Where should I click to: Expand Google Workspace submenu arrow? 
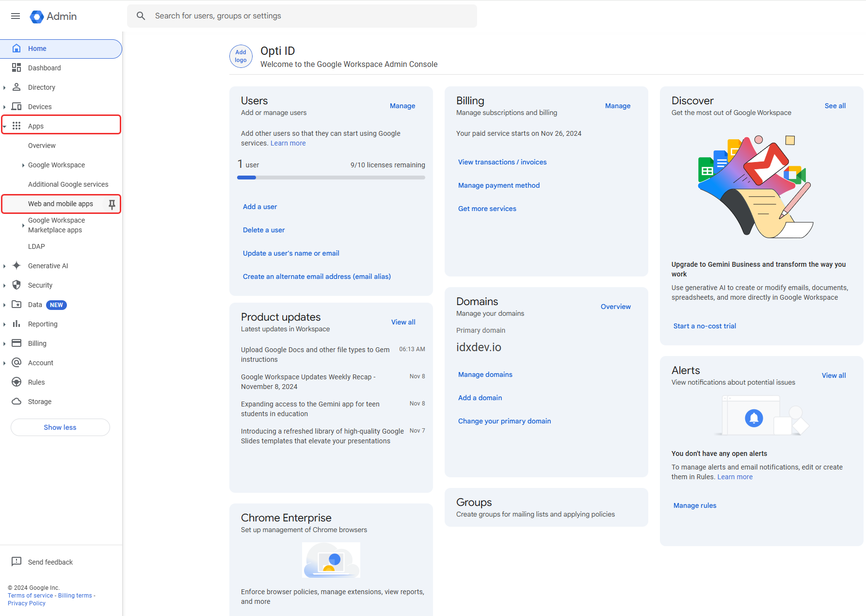pos(23,165)
